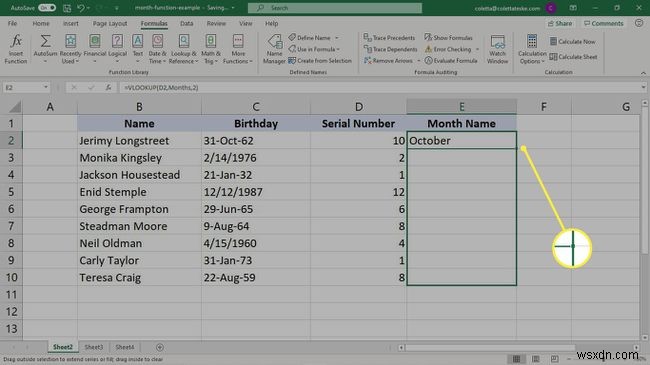Open Math & Trig functions
Image resolution: width=650 pixels, height=365 pixels.
point(211,49)
